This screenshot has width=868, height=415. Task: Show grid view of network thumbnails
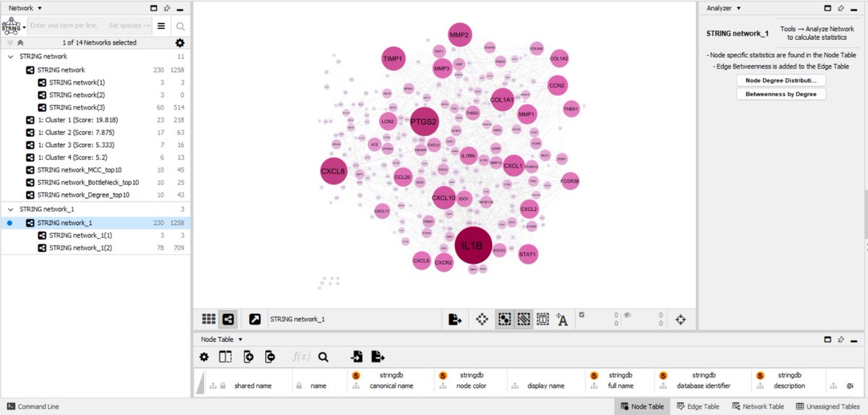click(x=208, y=319)
